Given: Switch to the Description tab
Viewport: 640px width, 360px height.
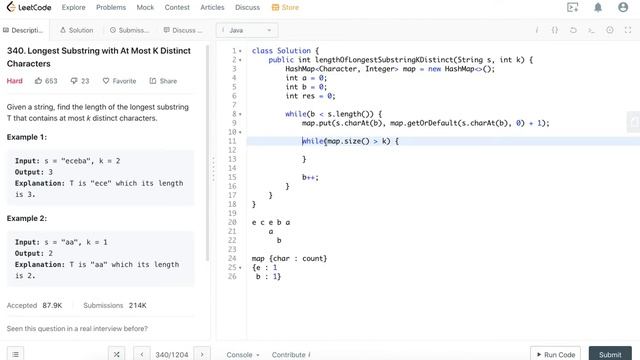Looking at the screenshot, I should click(x=23, y=30).
